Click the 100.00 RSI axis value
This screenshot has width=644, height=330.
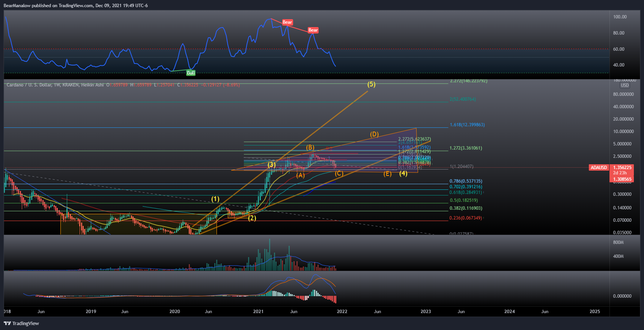(x=620, y=17)
